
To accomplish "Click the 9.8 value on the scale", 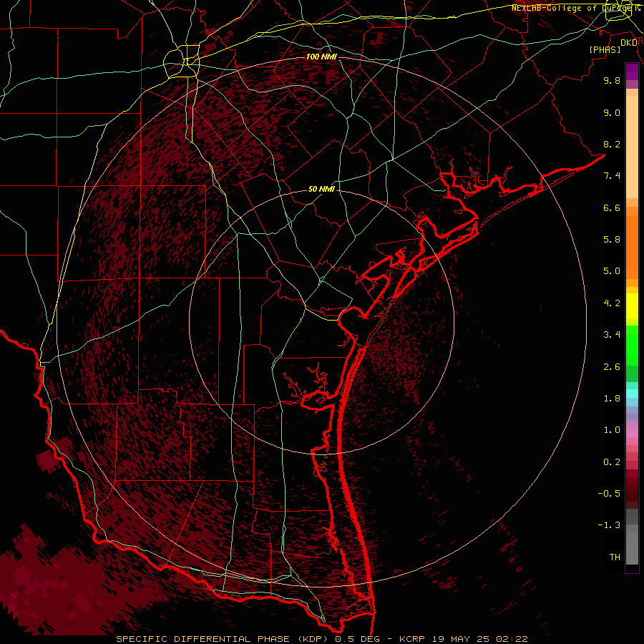I will pyautogui.click(x=612, y=80).
